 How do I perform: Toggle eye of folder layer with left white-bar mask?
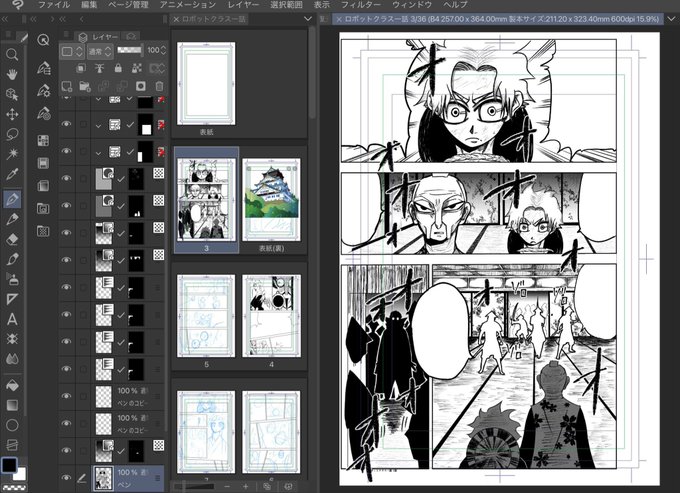pos(66,151)
